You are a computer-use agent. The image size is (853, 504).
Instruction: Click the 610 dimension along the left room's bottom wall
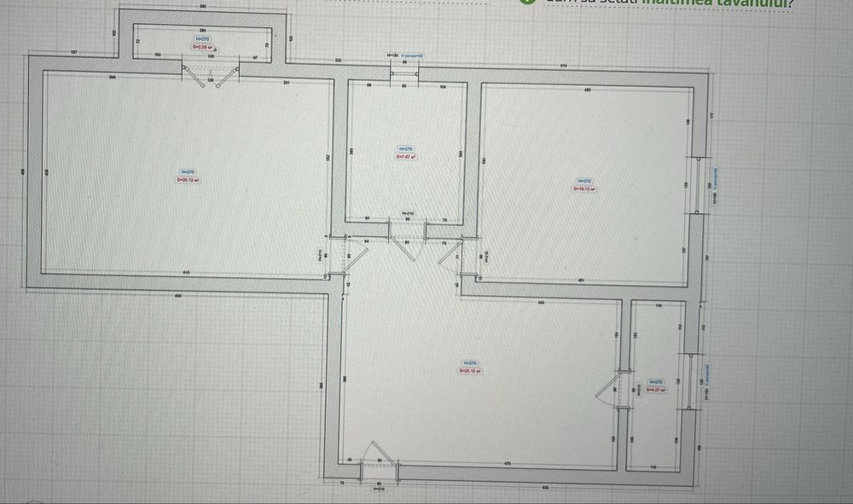[x=187, y=272]
